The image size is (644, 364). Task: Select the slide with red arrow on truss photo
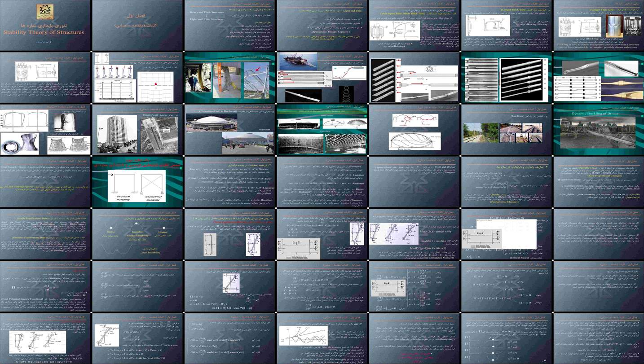229,78
